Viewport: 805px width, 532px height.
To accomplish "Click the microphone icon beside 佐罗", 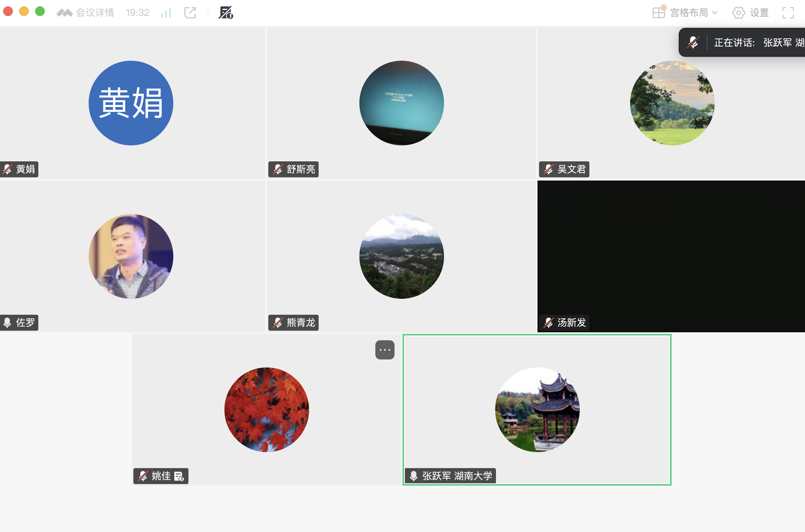I will click(8, 323).
